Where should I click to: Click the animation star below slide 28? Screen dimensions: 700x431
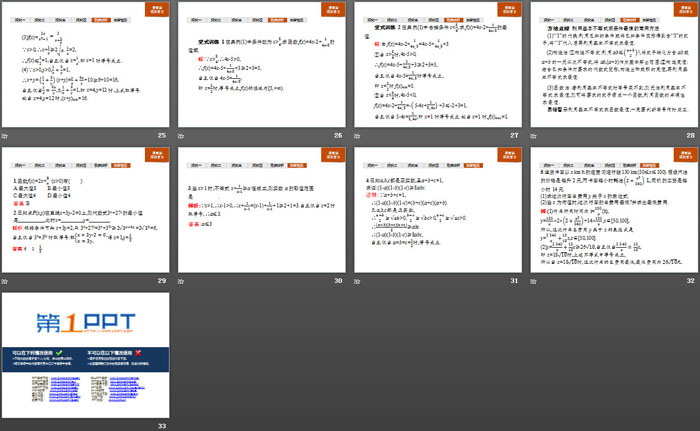coord(535,135)
